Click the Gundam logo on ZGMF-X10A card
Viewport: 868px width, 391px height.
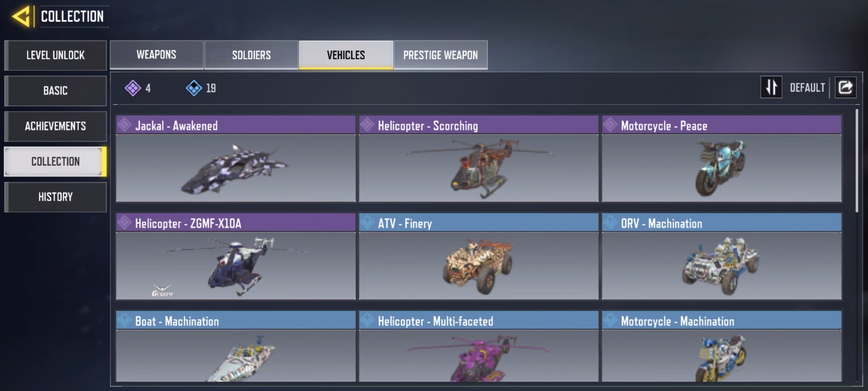pos(162,290)
